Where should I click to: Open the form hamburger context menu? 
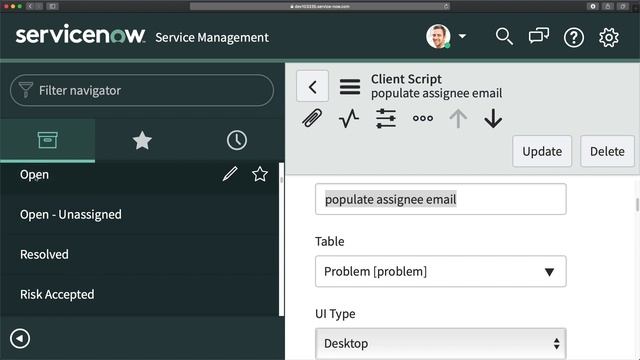(350, 87)
